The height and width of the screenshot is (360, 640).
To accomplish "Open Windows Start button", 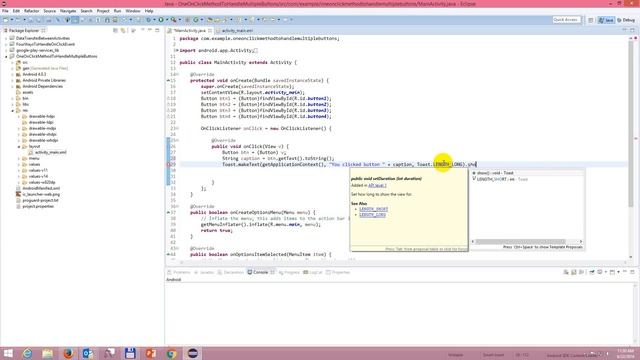I will click(x=8, y=353).
